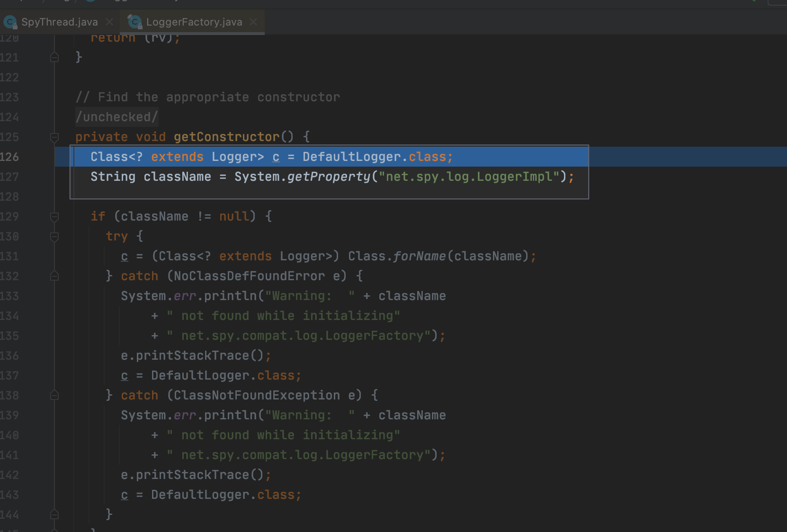This screenshot has width=787, height=532.
Task: Toggle fold marker at line 138 catch
Action: [54, 395]
